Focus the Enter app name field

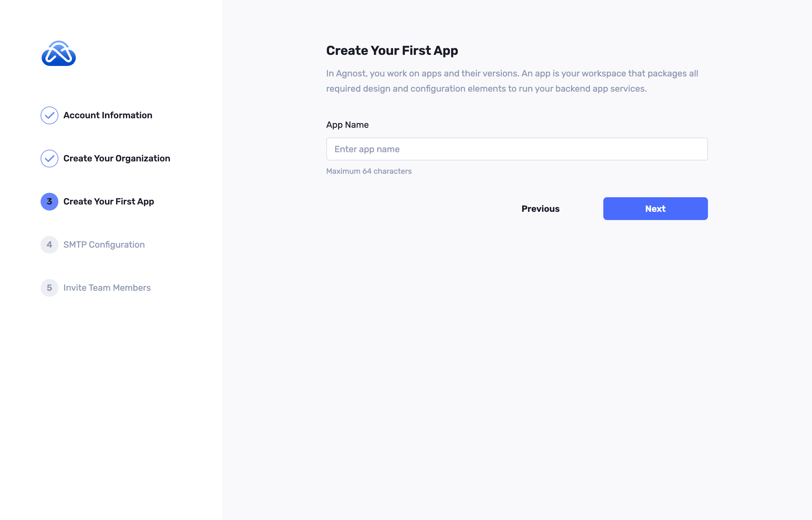[x=517, y=149]
